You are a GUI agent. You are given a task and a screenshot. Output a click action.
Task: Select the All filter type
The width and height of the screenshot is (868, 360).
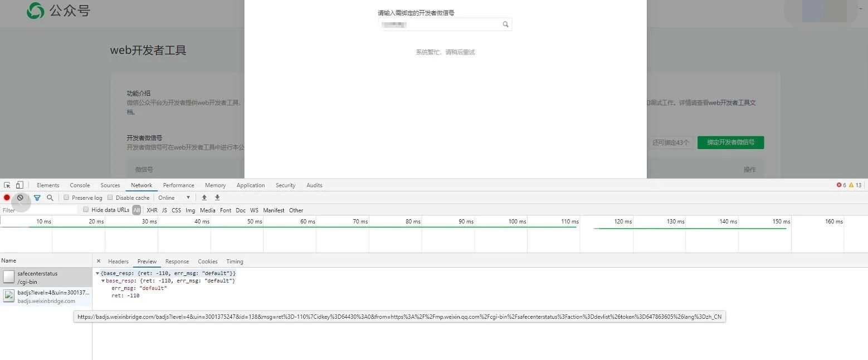coord(136,210)
